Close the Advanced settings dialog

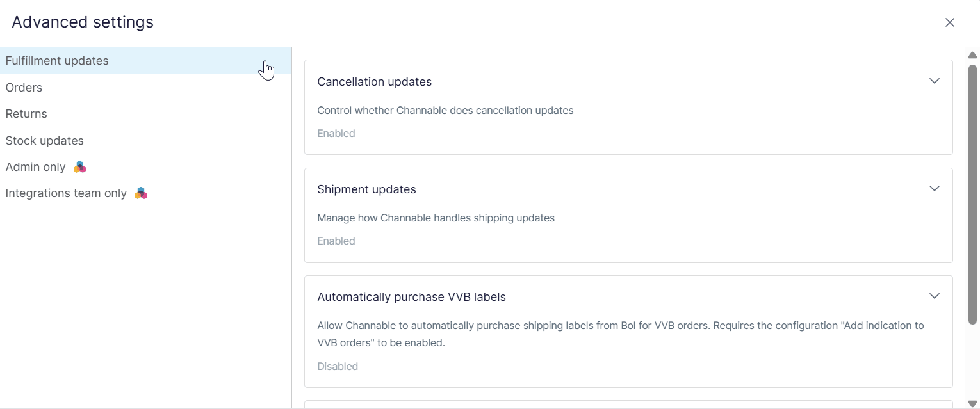949,22
